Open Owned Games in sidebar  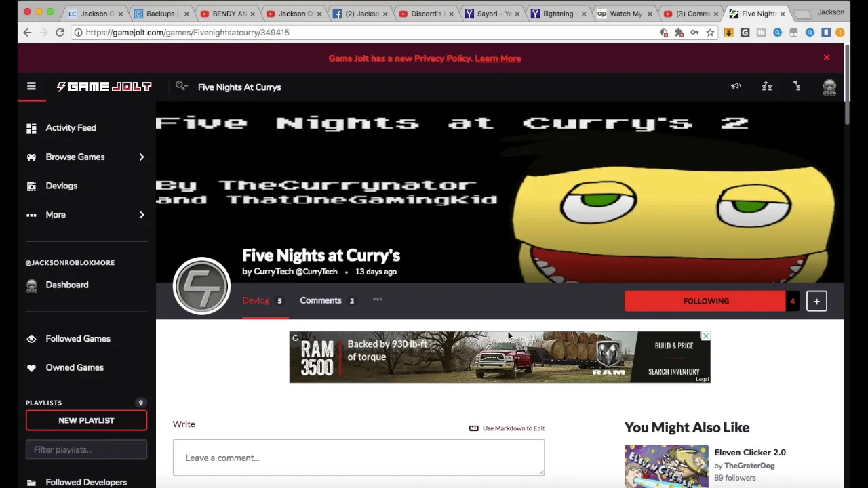pos(74,367)
